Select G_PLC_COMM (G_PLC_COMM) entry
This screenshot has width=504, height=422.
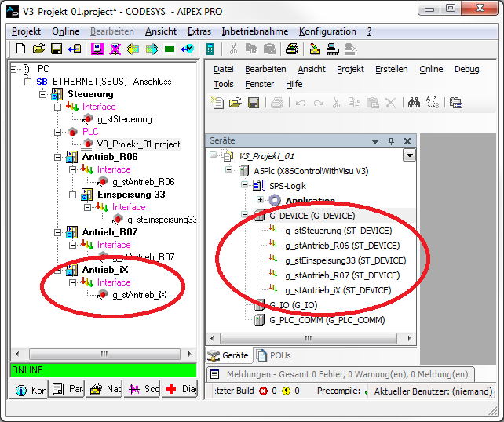327,320
